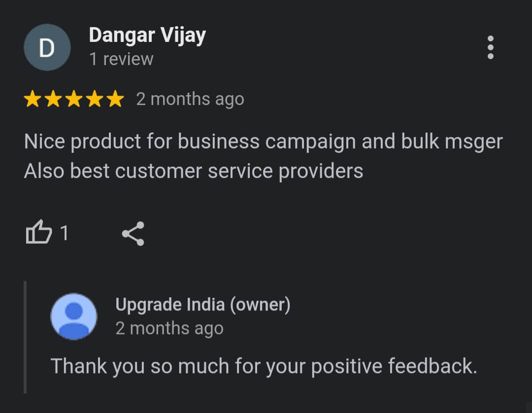
Task: Click the vertical reply thread bar
Action: [x=25, y=337]
